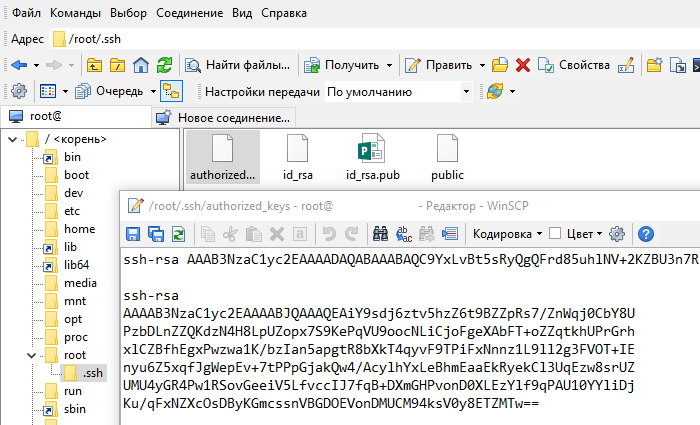
Task: Click the second ssh-rsa line in editor
Action: (151, 296)
